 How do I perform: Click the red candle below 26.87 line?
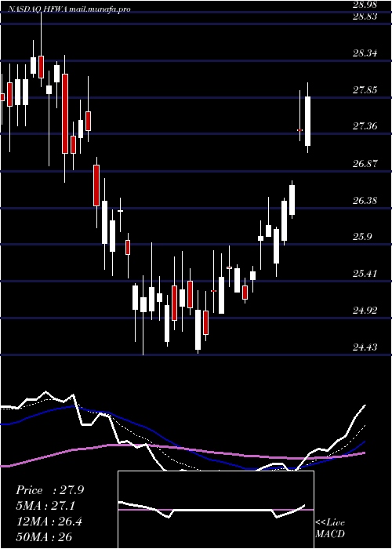pyautogui.click(x=96, y=185)
